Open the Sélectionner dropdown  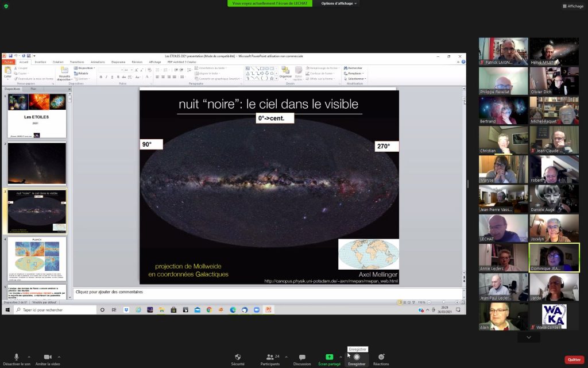click(355, 79)
